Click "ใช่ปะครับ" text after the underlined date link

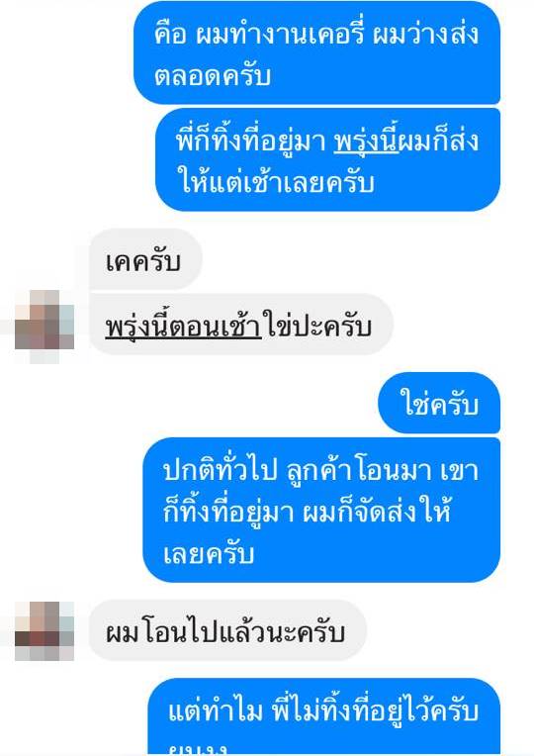(x=317, y=326)
